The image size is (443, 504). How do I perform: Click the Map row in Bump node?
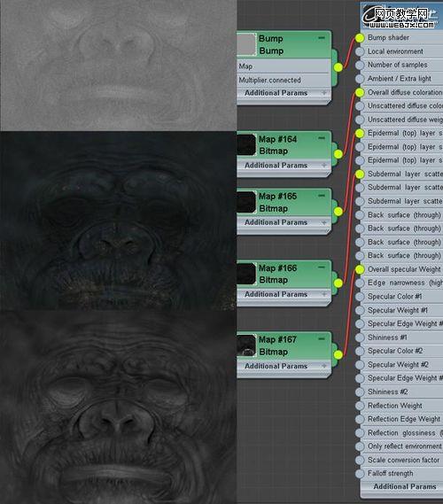click(x=284, y=66)
